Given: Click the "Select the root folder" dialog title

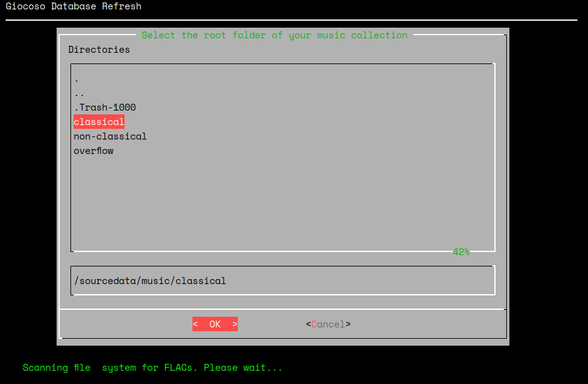Looking at the screenshot, I should [x=274, y=35].
